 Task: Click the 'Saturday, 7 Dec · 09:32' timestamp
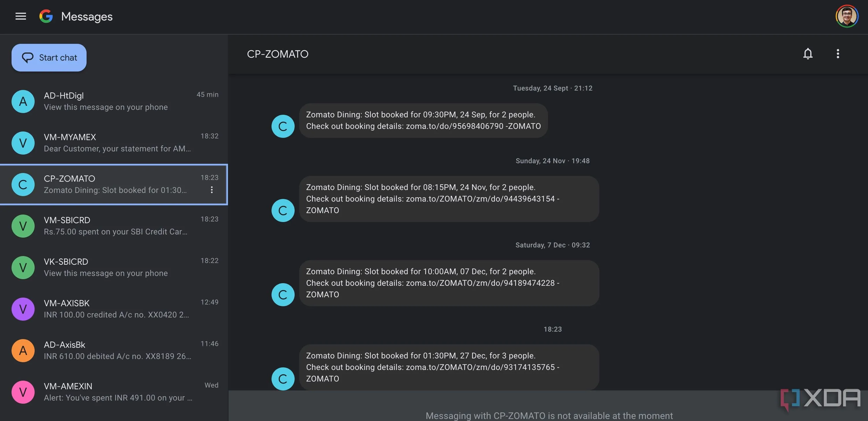(x=552, y=245)
